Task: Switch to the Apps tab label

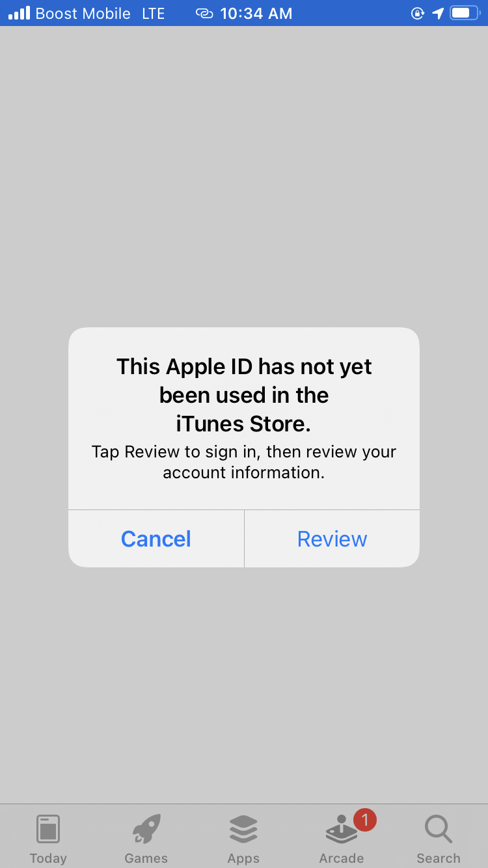Action: pyautogui.click(x=243, y=858)
